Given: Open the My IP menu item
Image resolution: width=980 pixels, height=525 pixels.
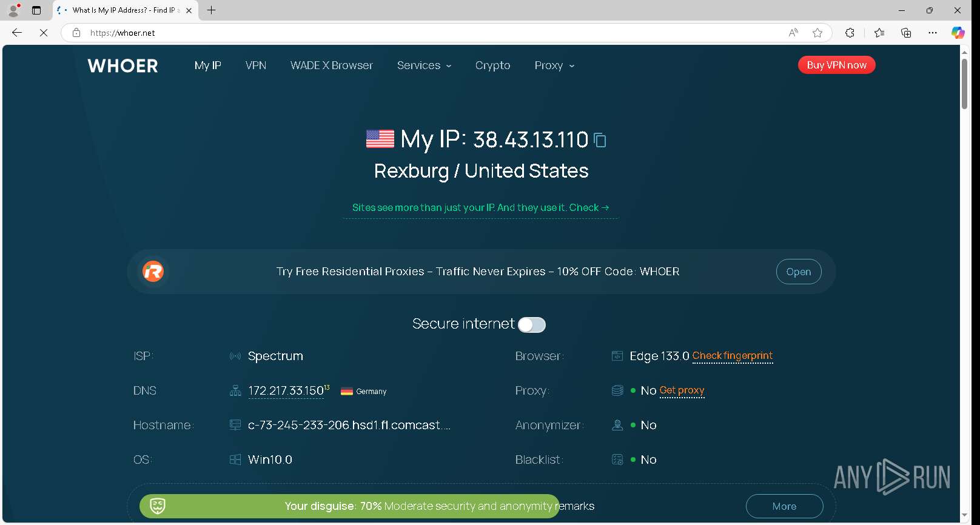Looking at the screenshot, I should (x=208, y=65).
